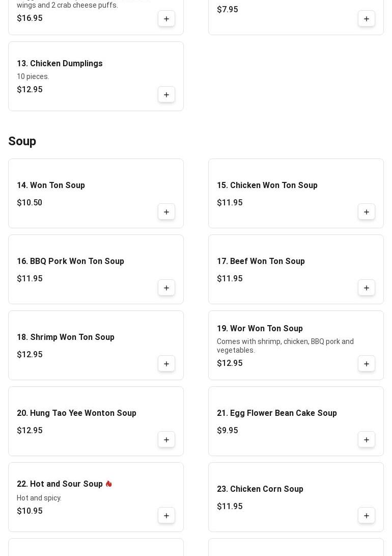Add Chicken Dumplings to the order
The image size is (392, 556).
tap(166, 95)
